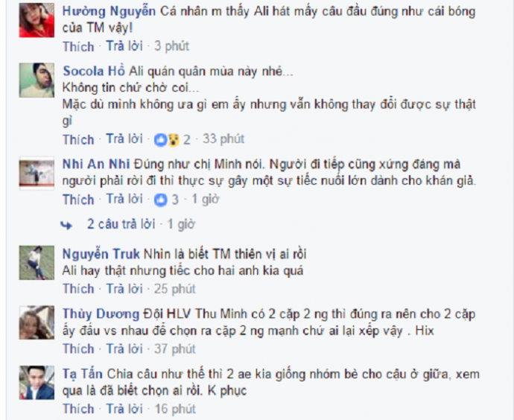
Task: Open Hường Nguyễn's profile picture
Action: click(x=37, y=20)
